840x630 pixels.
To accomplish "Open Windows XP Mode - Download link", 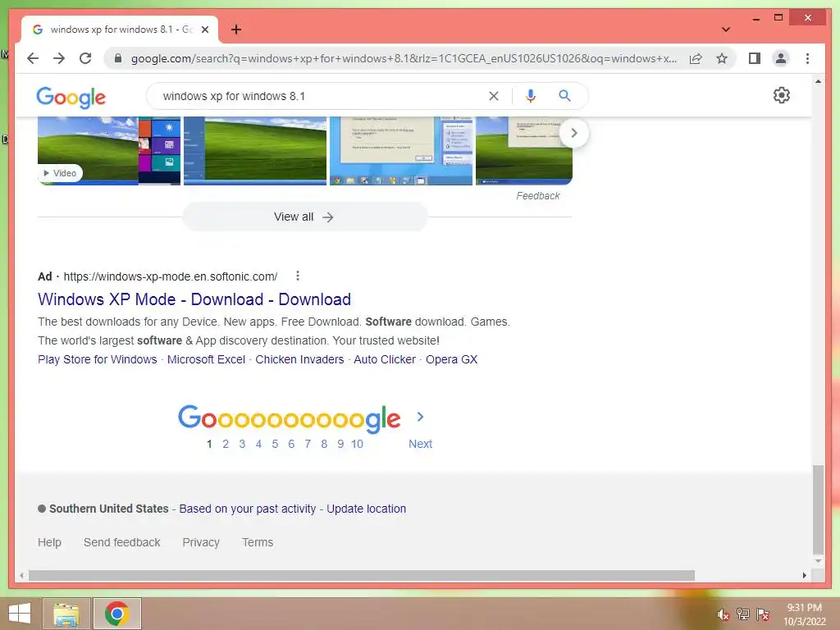I will coord(194,299).
